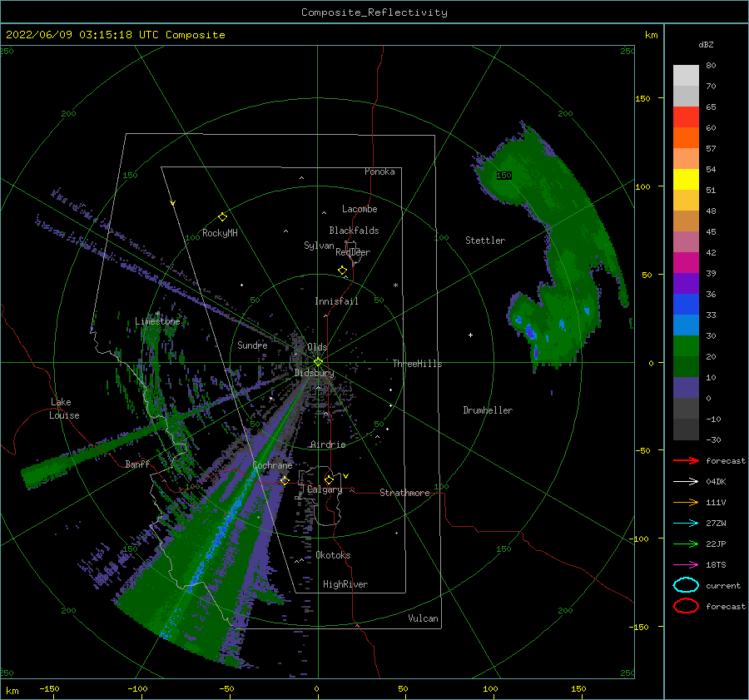Click the Stettler town label
This screenshot has height=700, width=749.
pos(485,241)
